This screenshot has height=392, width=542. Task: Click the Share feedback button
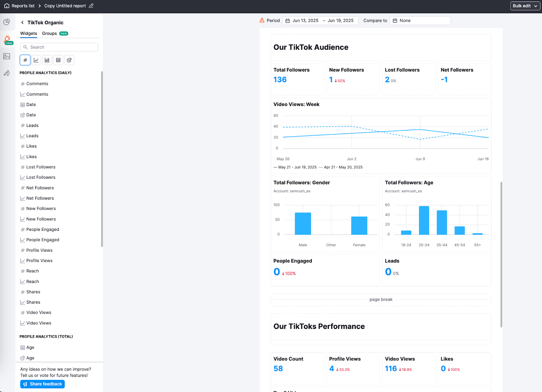42,384
